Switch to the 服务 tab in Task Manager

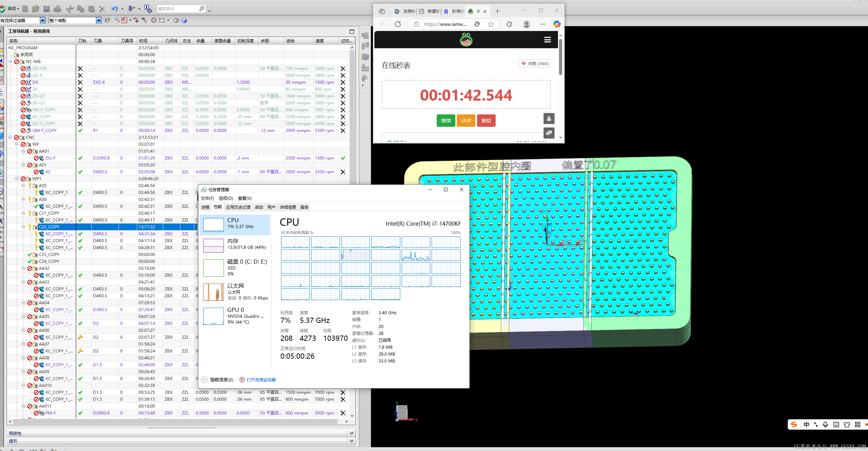(304, 207)
